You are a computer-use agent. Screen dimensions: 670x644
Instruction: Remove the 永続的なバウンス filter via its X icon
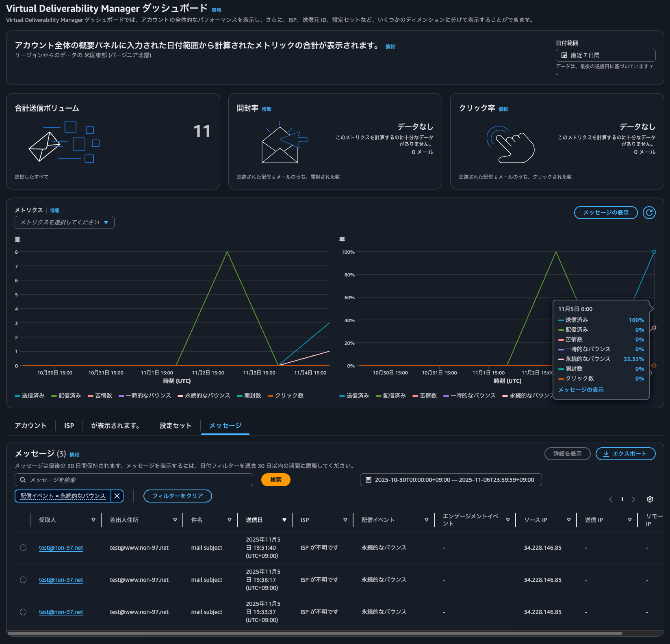coord(117,496)
